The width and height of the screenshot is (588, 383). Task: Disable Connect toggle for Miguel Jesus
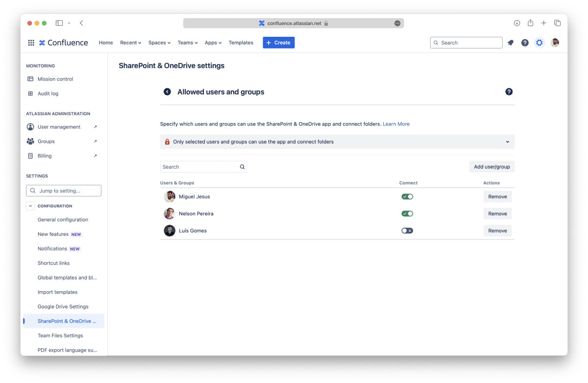click(x=407, y=197)
